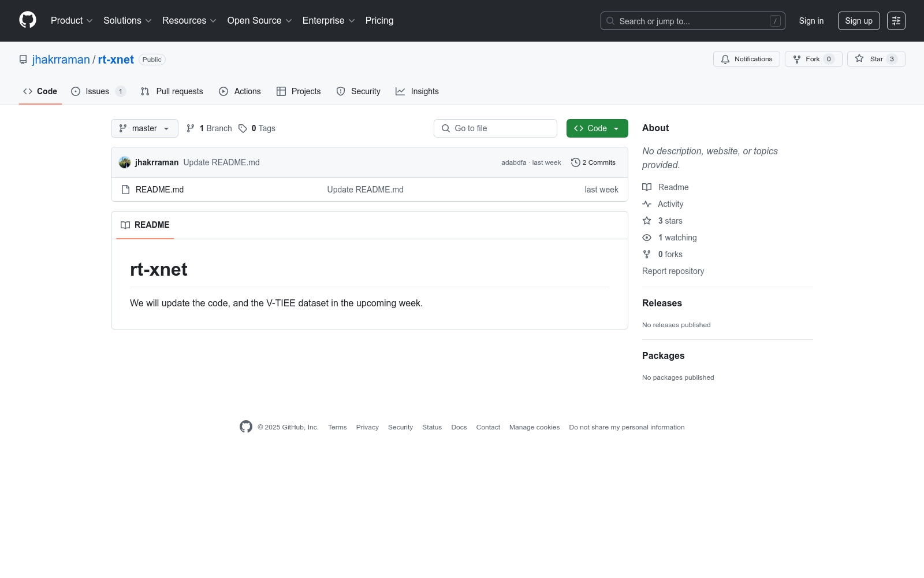
Task: Open jhakrraman user profile link
Action: [x=61, y=60]
